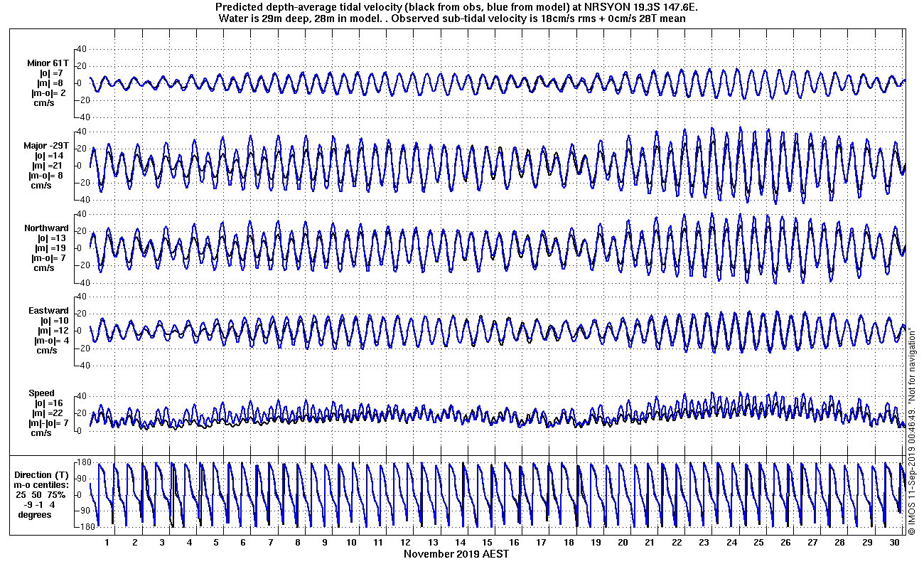This screenshot has height=569, width=924.
Task: Click the '|m| =19' value
Action: pyautogui.click(x=50, y=248)
